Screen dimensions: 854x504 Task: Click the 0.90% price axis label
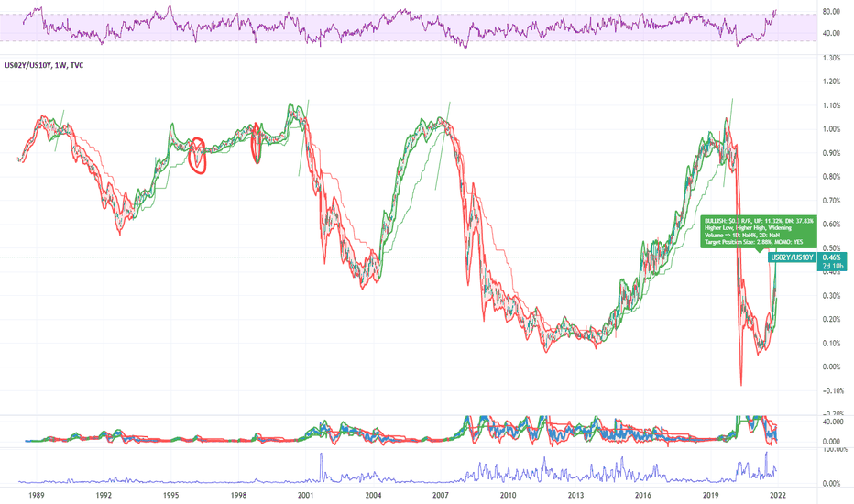coord(831,153)
